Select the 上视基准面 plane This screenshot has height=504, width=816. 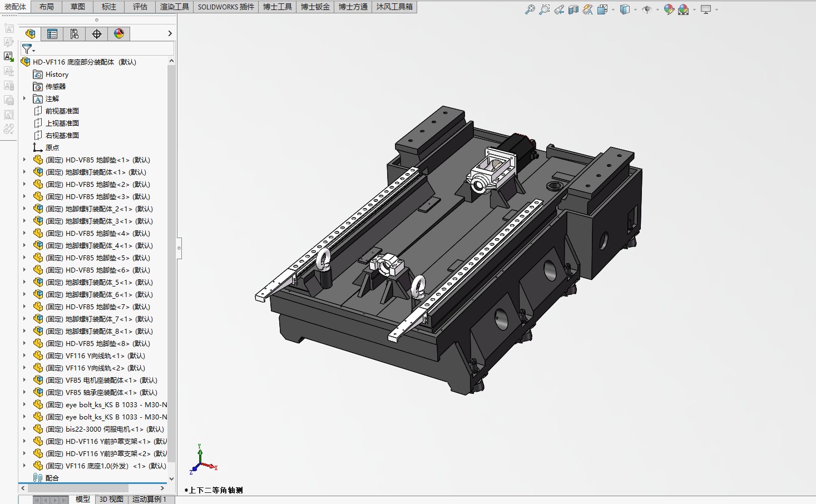56,123
